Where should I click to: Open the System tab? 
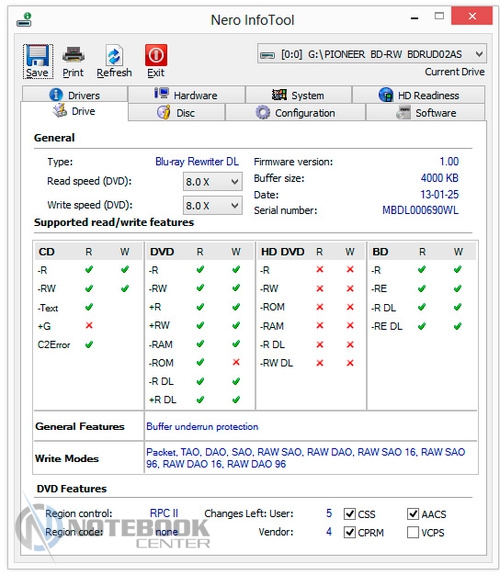[x=299, y=95]
